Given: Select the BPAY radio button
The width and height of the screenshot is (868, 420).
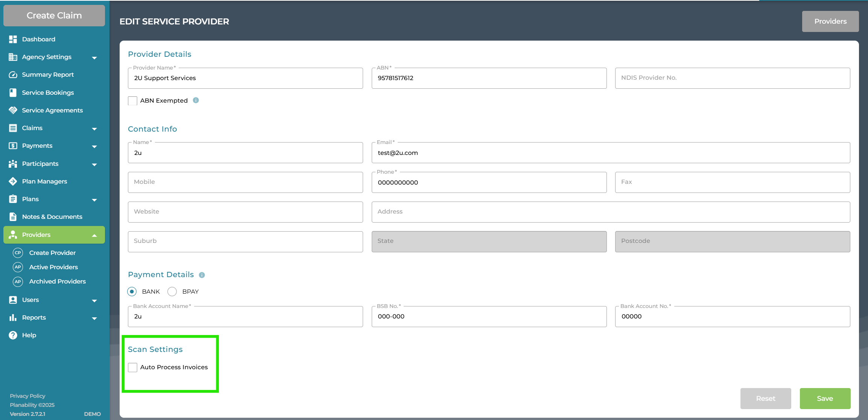Looking at the screenshot, I should (172, 291).
